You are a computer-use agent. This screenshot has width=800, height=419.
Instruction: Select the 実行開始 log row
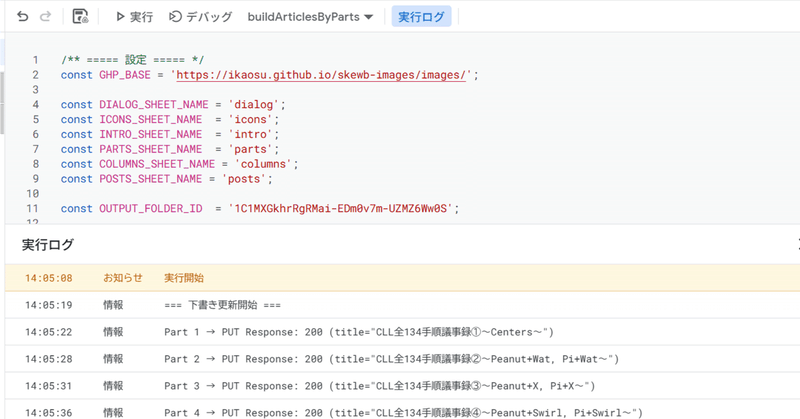[403, 278]
